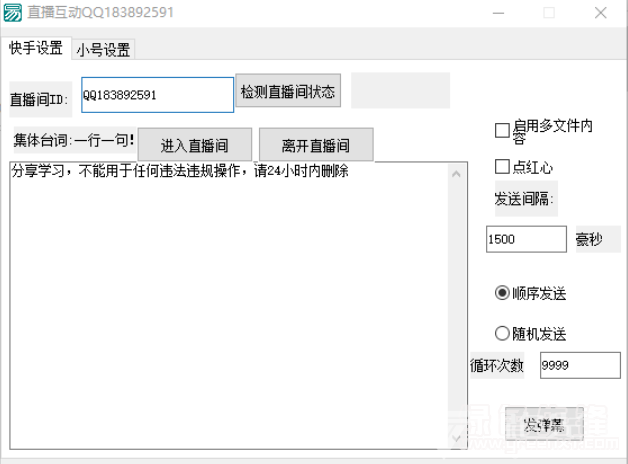
Task: Switch to the 快手设置 tab
Action: coord(36,48)
